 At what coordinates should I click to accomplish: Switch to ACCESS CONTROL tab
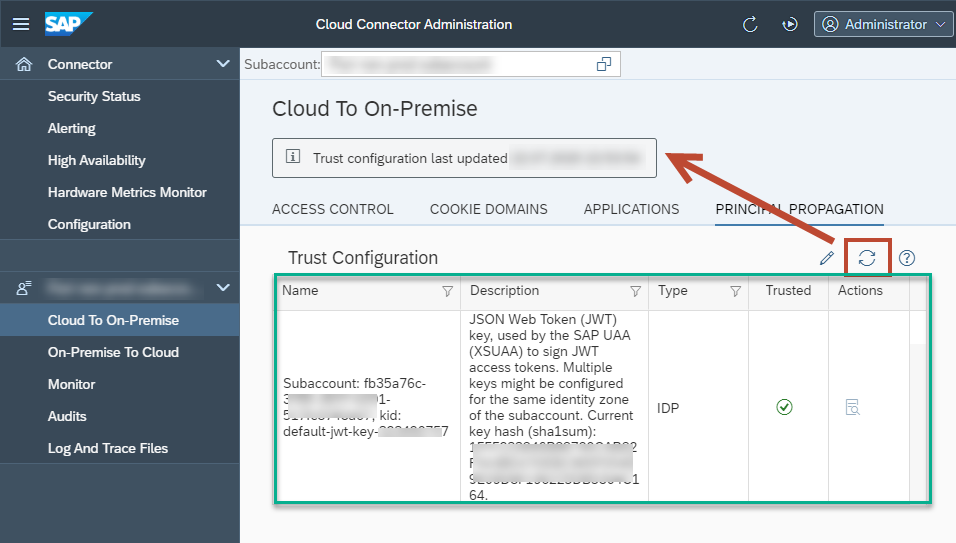click(332, 209)
